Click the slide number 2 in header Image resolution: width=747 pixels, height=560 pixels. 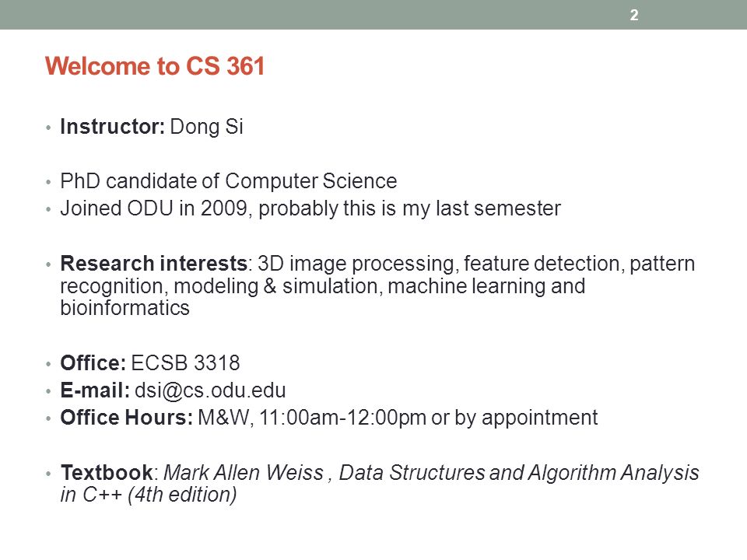pos(634,16)
